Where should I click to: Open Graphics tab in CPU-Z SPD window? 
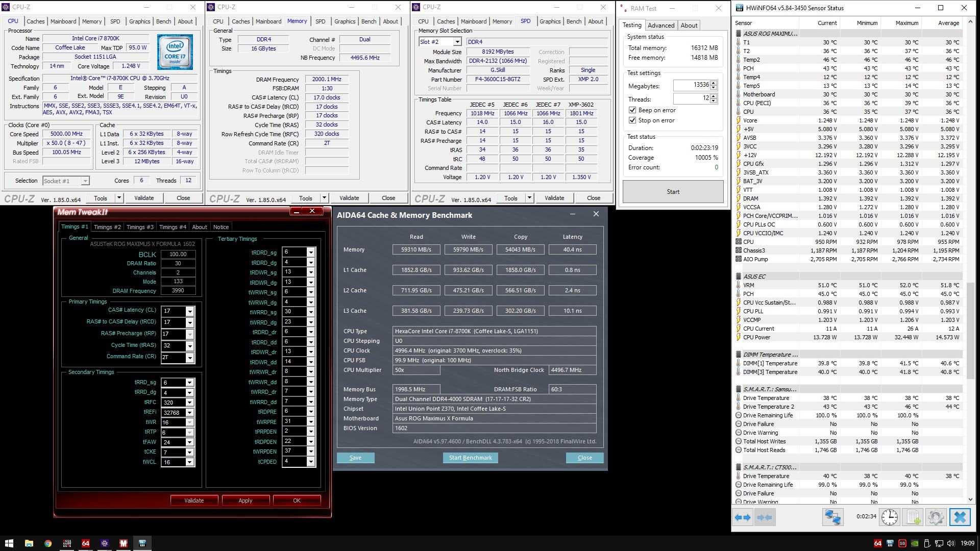point(550,21)
